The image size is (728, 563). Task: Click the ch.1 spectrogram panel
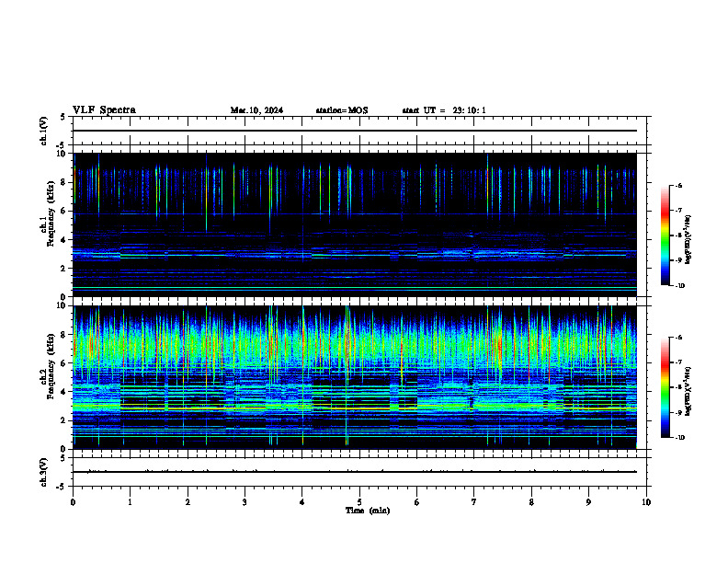pos(355,224)
